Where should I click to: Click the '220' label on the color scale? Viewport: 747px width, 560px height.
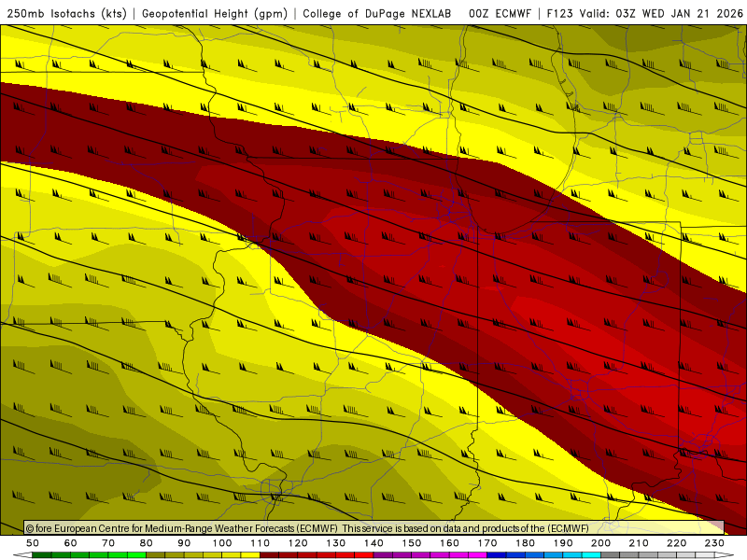pos(676,543)
